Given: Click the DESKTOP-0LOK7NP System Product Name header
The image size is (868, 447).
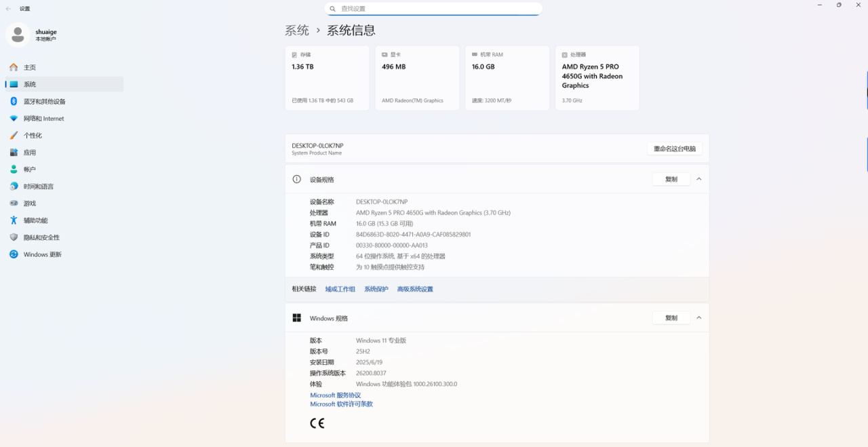Looking at the screenshot, I should tap(317, 149).
